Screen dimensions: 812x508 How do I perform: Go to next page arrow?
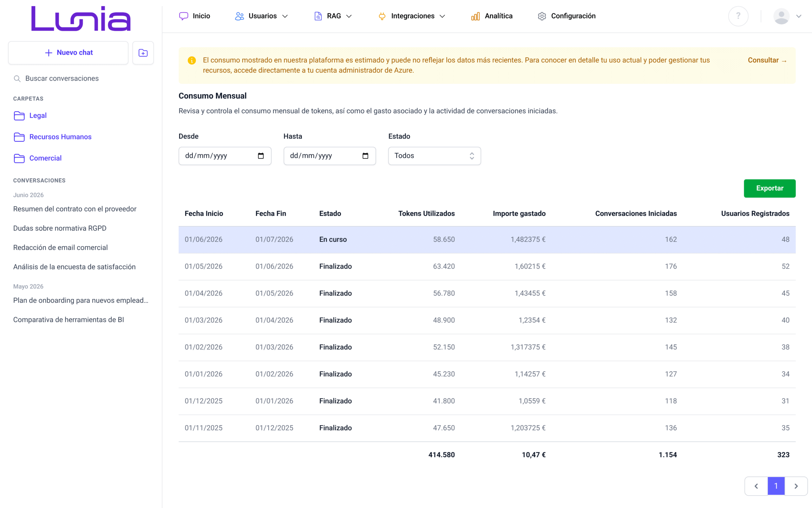(x=796, y=486)
